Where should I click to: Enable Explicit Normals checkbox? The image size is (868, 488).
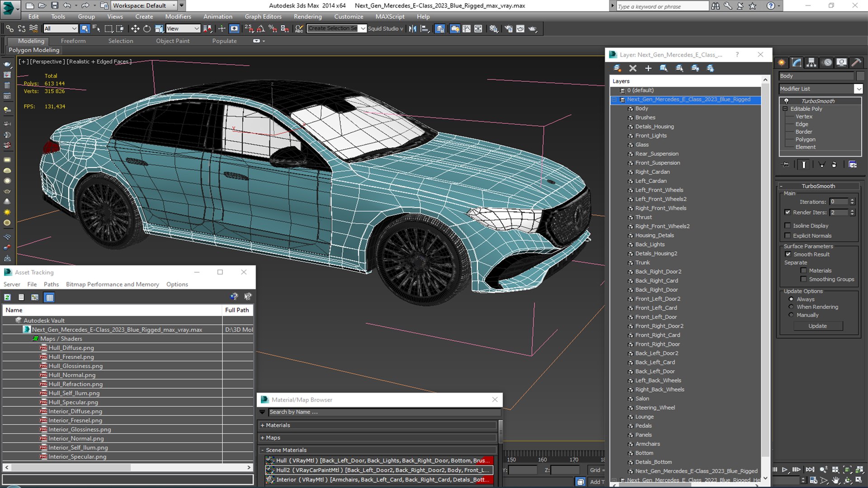788,235
